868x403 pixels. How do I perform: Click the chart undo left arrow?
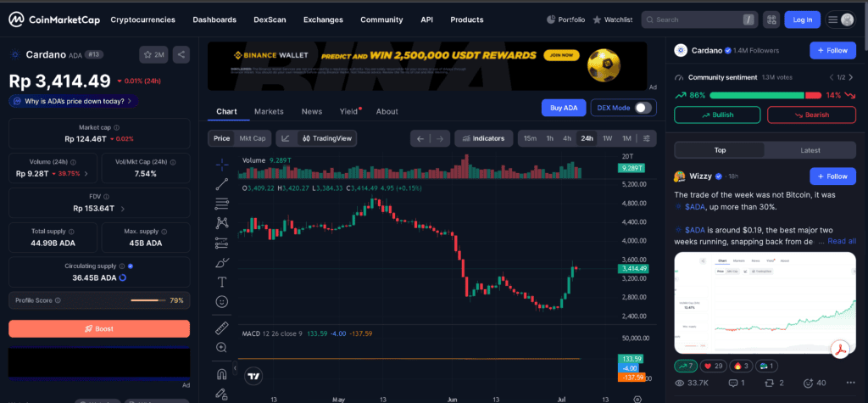coord(420,138)
